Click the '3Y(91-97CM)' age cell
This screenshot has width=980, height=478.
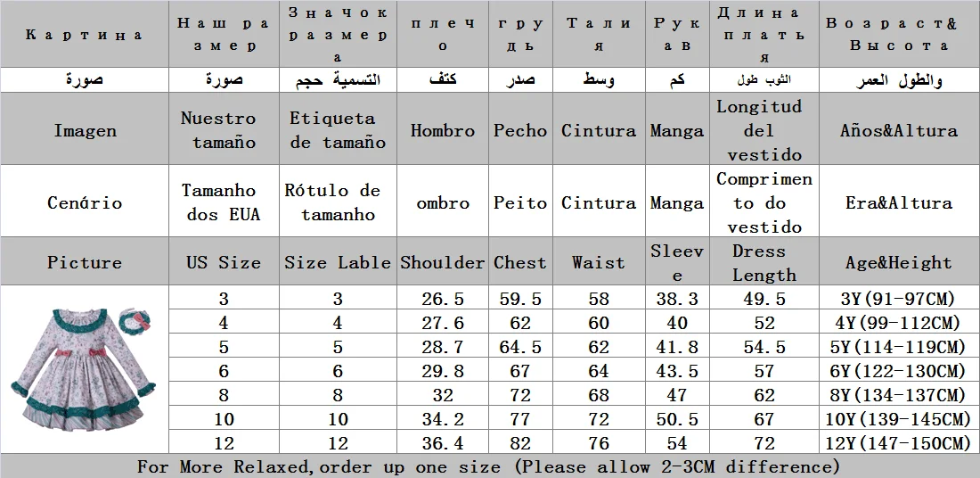(x=900, y=299)
